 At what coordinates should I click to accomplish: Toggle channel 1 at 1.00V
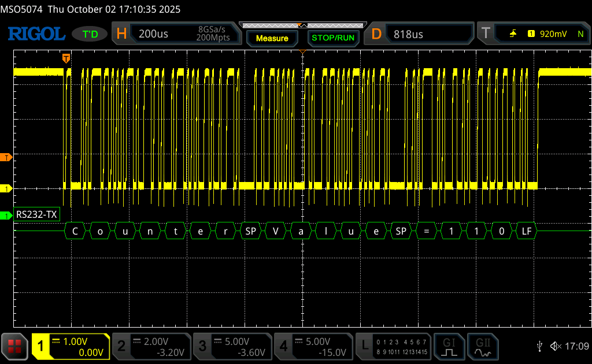71,346
